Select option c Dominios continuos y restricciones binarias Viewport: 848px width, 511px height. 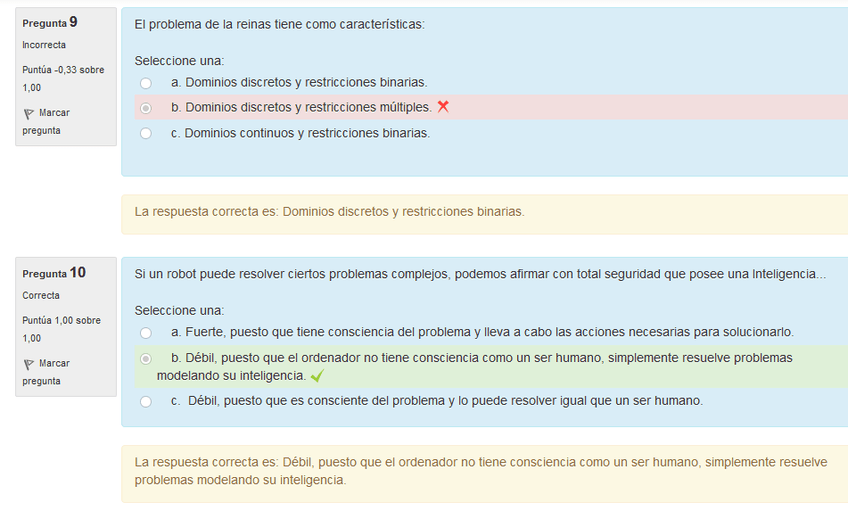pyautogui.click(x=145, y=133)
